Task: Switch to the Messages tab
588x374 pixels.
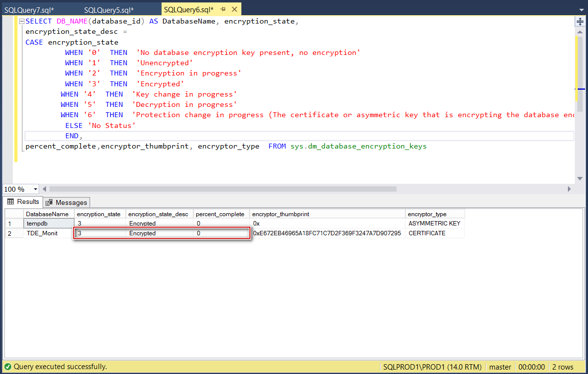Action: pos(66,202)
